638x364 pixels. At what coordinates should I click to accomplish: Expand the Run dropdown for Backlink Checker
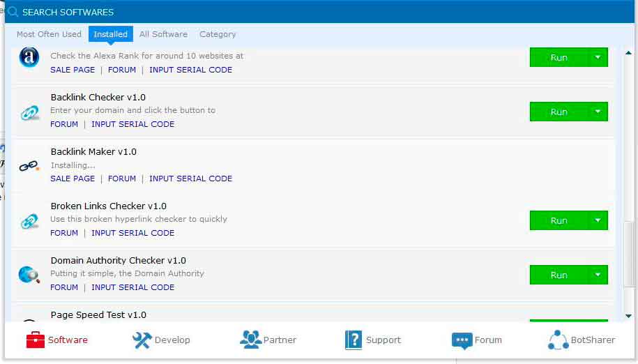(x=598, y=112)
